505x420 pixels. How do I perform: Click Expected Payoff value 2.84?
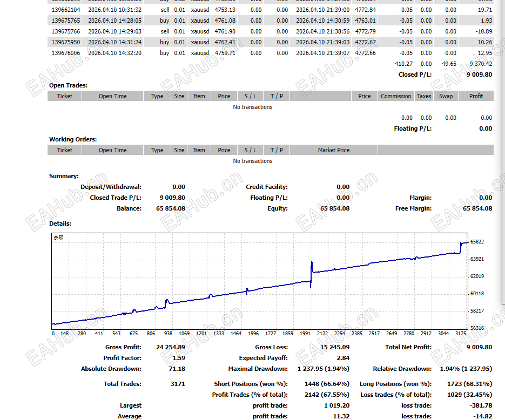[343, 358]
